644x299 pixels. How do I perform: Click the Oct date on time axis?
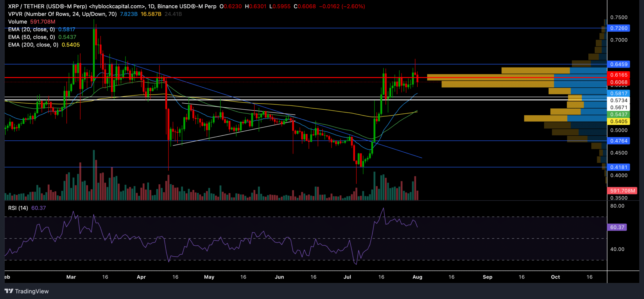point(555,277)
